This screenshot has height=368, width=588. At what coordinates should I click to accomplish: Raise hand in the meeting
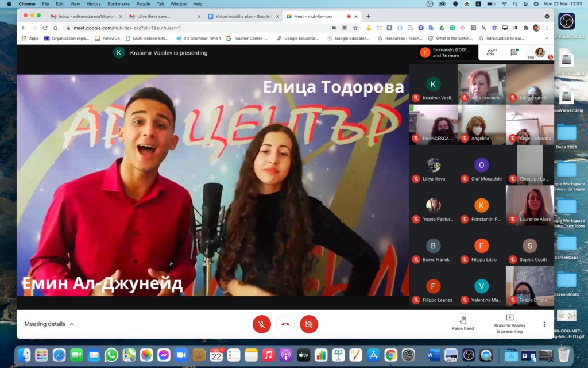tap(463, 323)
